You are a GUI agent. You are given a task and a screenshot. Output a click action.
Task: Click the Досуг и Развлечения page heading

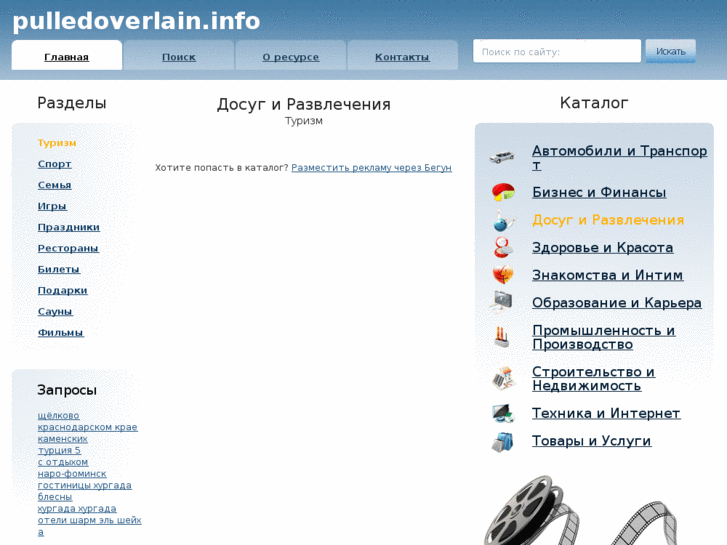[x=304, y=104]
